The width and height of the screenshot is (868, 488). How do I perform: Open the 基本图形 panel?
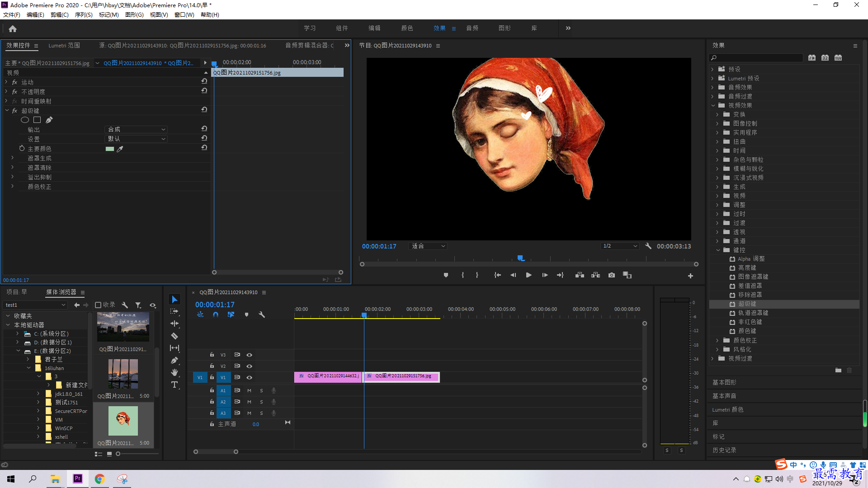[x=724, y=383]
